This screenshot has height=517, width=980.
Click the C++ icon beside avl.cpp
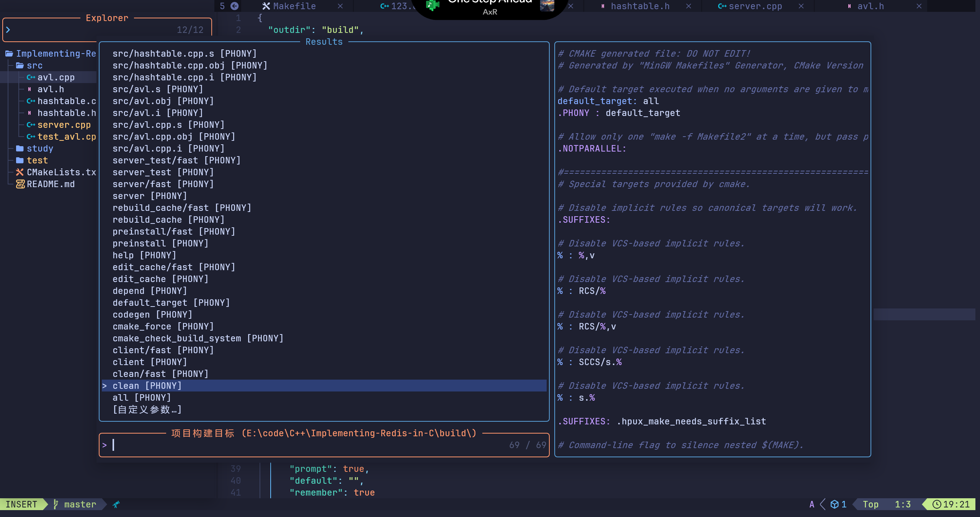pyautogui.click(x=31, y=77)
